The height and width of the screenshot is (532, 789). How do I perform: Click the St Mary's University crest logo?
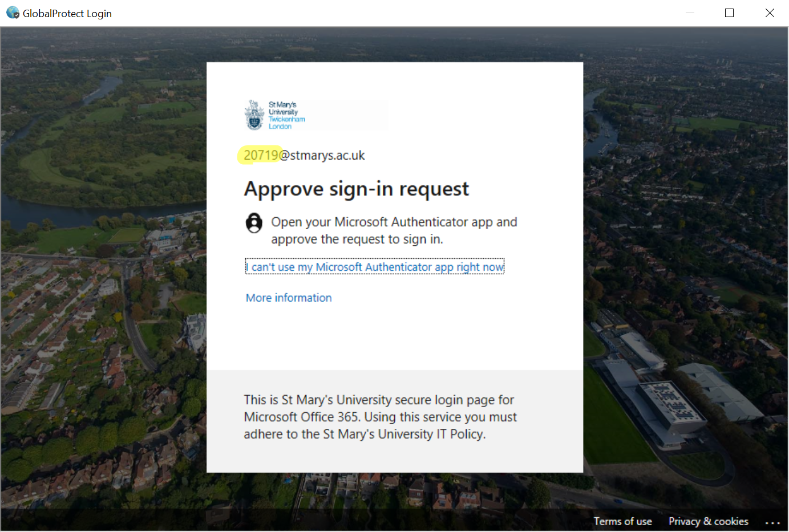click(x=254, y=115)
